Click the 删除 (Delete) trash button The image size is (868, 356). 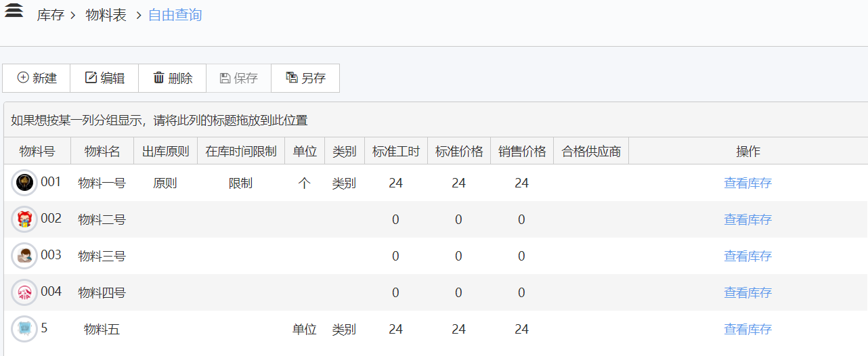[x=173, y=79]
